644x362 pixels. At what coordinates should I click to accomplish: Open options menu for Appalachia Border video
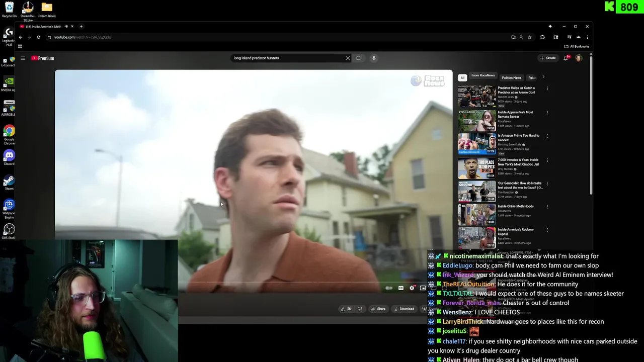[547, 113]
